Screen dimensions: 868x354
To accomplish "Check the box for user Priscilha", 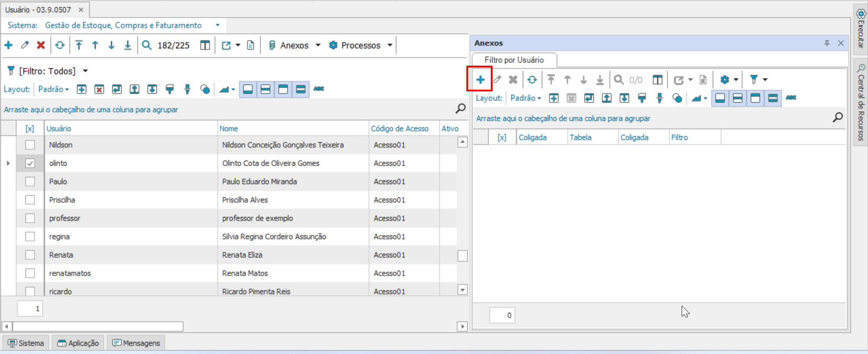I will [x=30, y=200].
